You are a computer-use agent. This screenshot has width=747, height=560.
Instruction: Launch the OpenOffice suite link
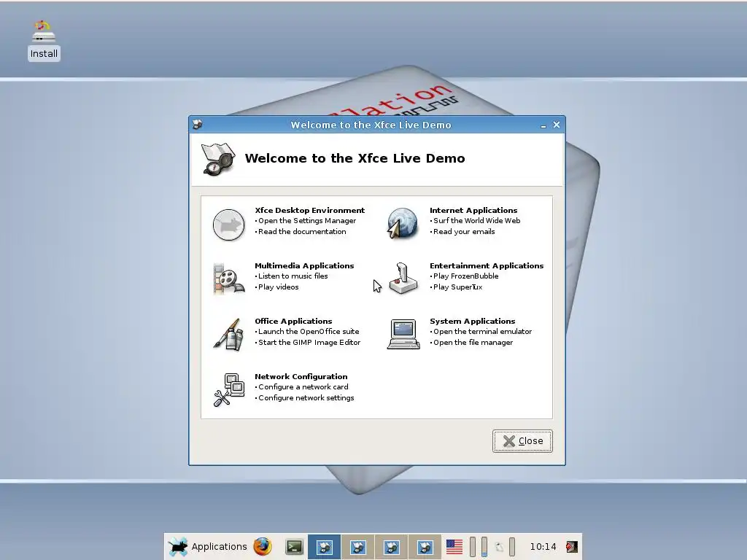(309, 332)
